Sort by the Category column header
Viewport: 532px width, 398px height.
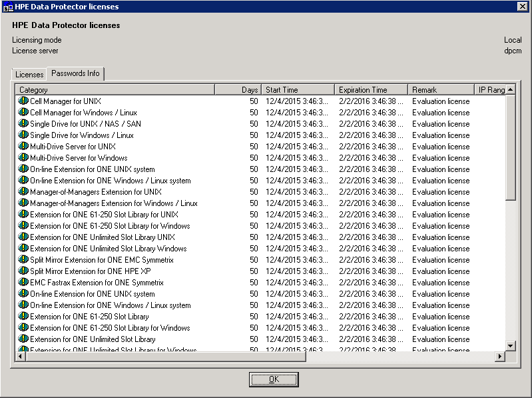[x=115, y=89]
